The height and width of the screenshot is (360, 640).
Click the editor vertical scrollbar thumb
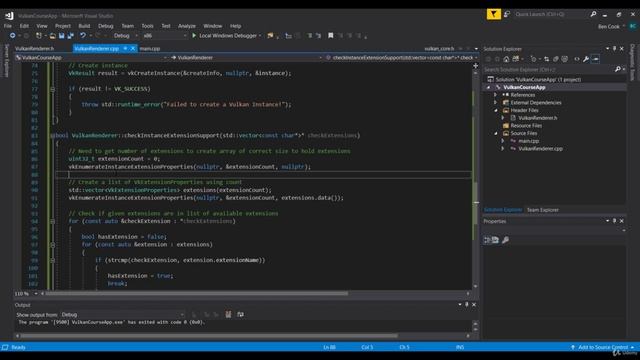coord(476,203)
